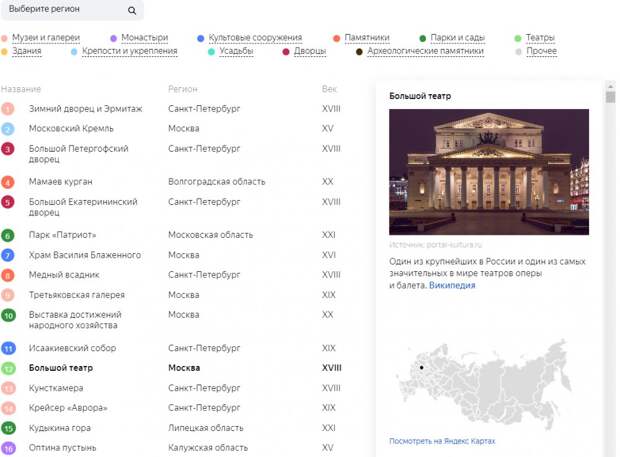620x457 pixels.
Task: Select 'Крейсер «Аврора»' entry
Action: [68, 408]
